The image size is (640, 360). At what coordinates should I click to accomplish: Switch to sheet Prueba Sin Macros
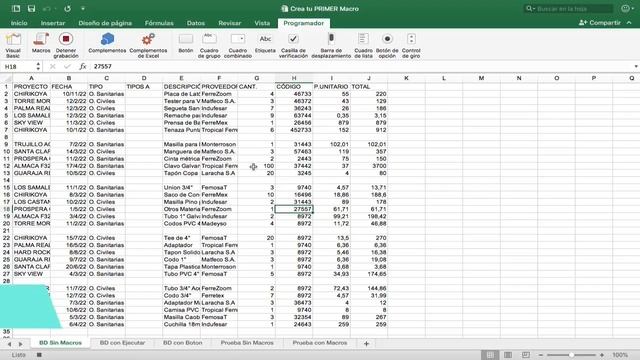pyautogui.click(x=247, y=343)
